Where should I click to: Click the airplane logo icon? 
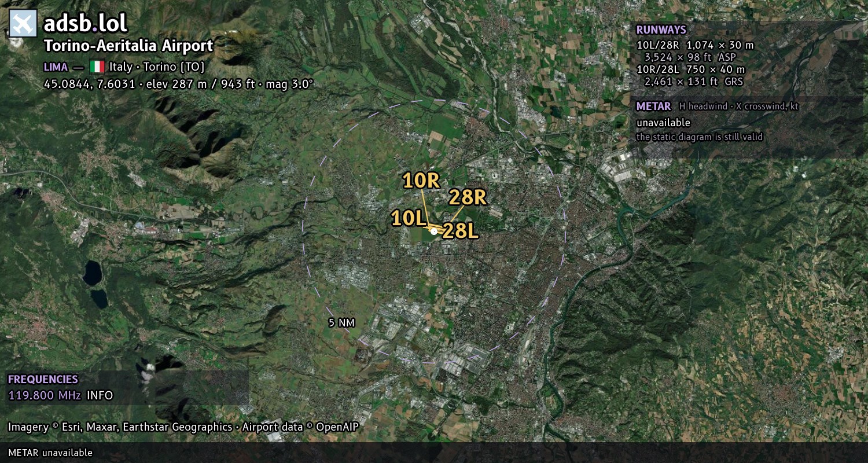click(x=23, y=23)
